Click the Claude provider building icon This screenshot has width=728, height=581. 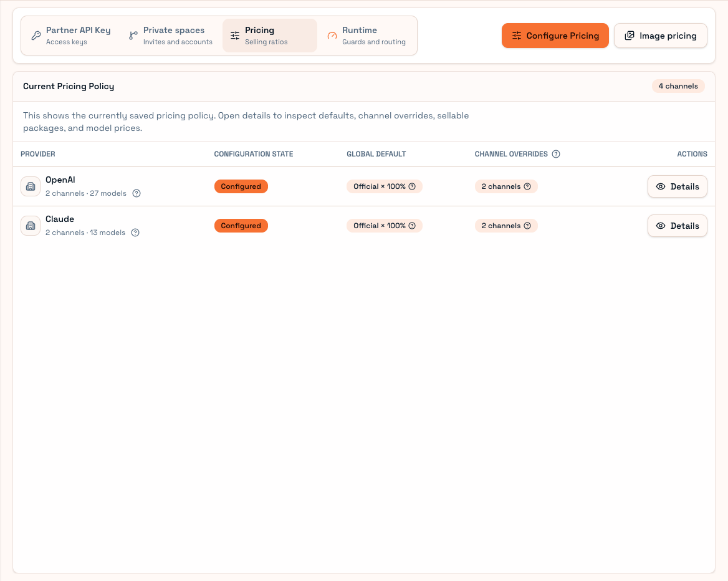coord(31,226)
